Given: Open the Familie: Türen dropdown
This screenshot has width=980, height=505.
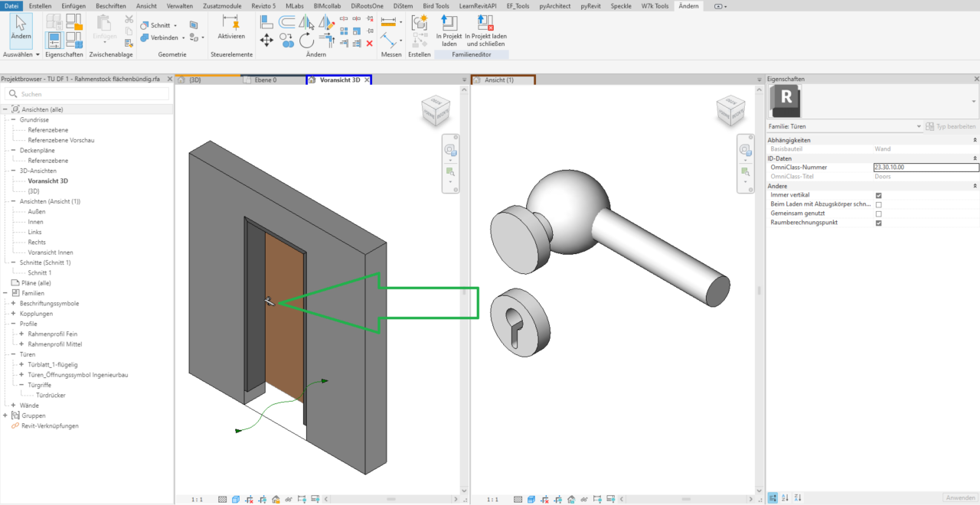Looking at the screenshot, I should (918, 126).
